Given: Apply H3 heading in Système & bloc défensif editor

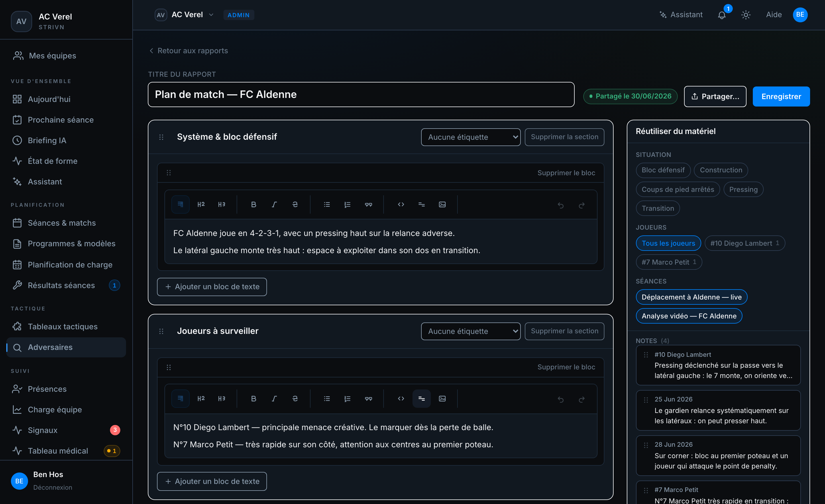Looking at the screenshot, I should pos(222,204).
